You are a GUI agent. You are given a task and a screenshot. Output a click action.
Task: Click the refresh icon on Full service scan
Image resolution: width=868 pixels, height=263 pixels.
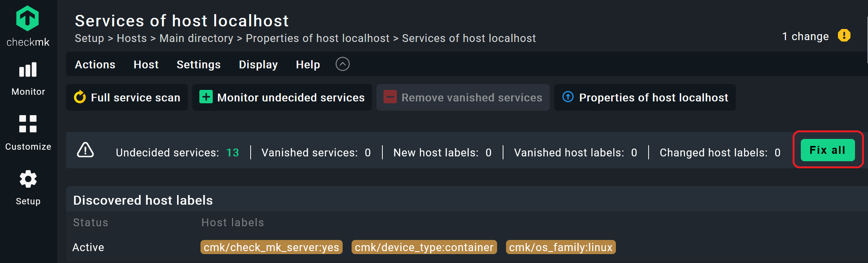[79, 97]
